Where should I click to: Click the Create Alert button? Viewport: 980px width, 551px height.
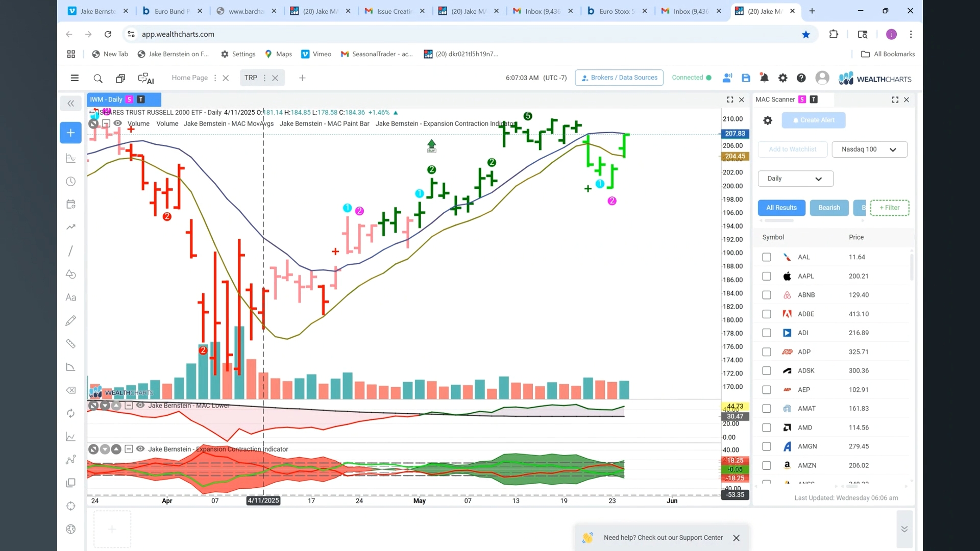(x=813, y=120)
